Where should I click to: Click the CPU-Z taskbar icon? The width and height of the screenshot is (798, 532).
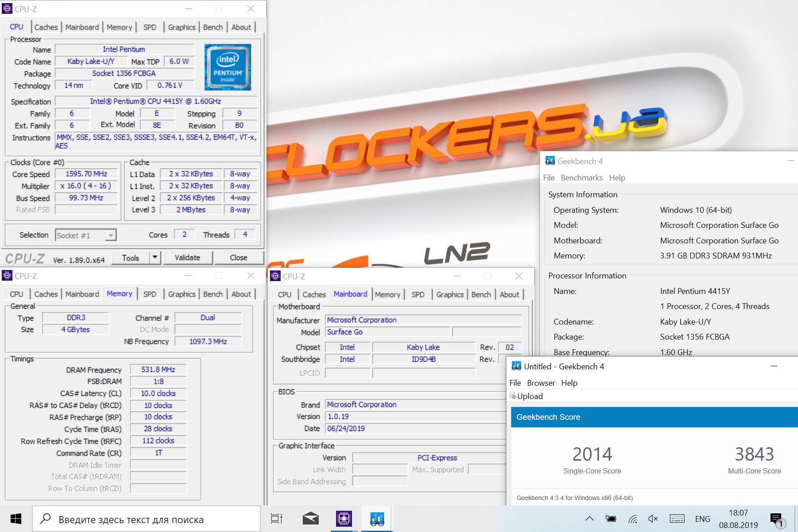click(344, 519)
